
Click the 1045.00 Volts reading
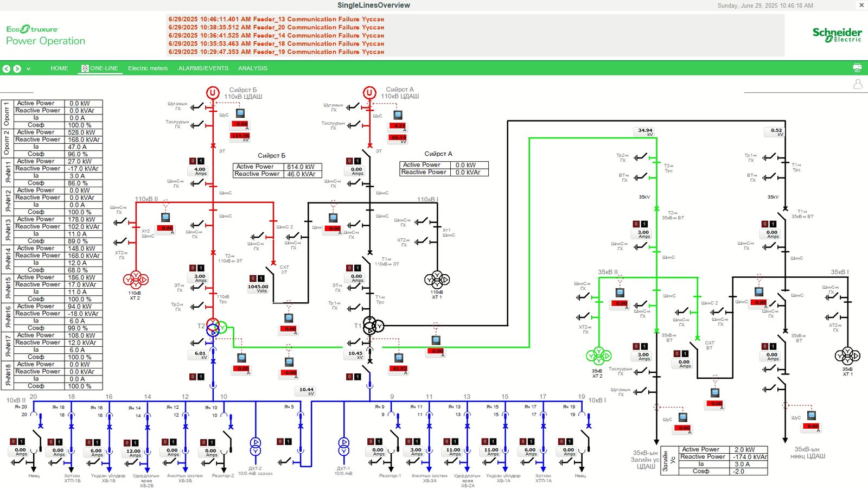(x=258, y=288)
